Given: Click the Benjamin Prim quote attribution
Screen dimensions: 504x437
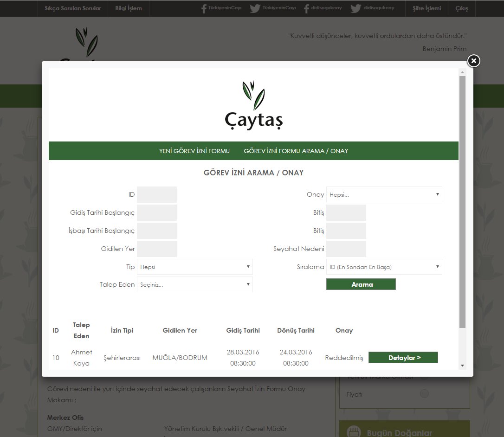Looking at the screenshot, I should (x=445, y=49).
